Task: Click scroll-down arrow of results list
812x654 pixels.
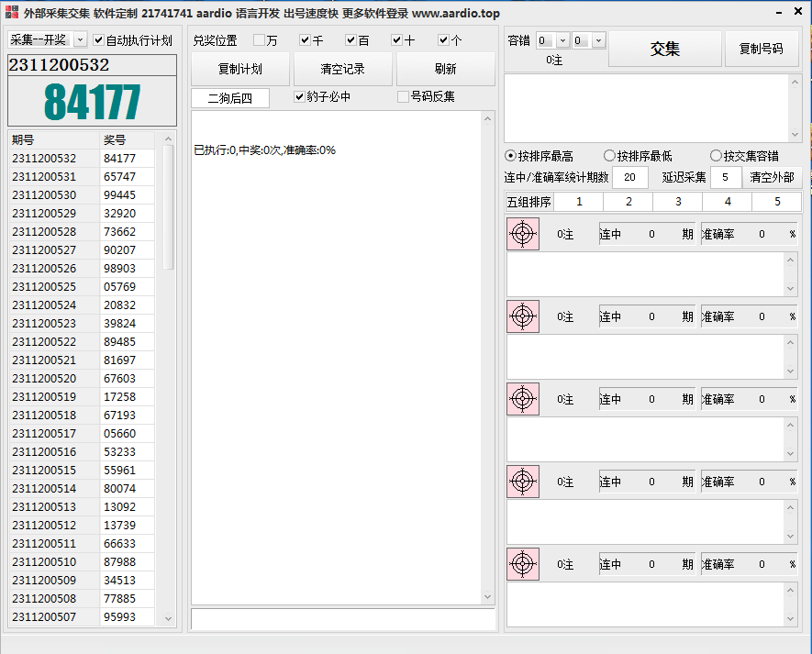Action: coord(168,618)
